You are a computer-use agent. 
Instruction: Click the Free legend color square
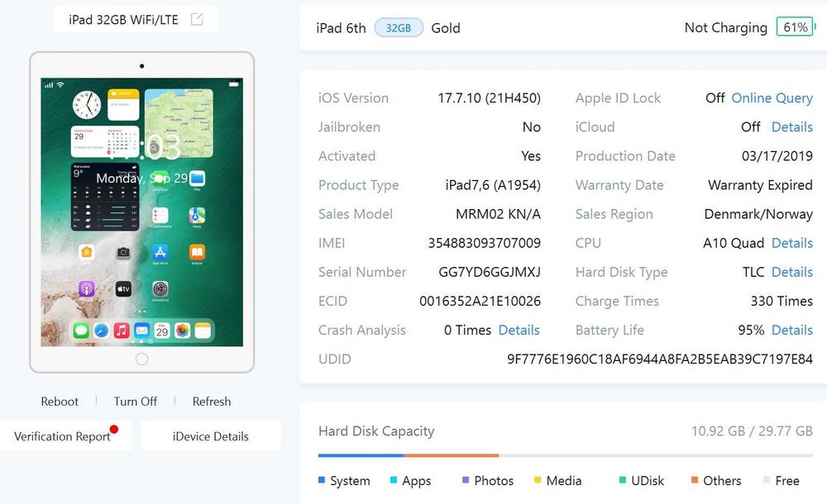(767, 480)
